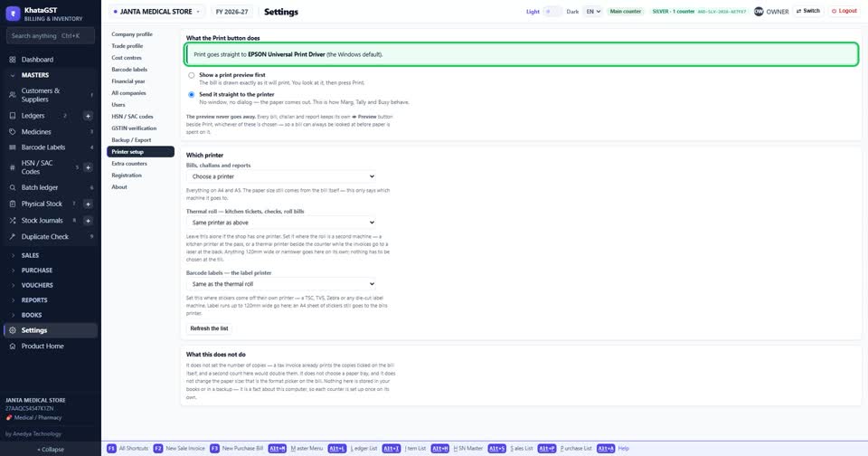This screenshot has width=868, height=456.
Task: Open the Dashboard icon in sidebar
Action: pyautogui.click(x=12, y=60)
